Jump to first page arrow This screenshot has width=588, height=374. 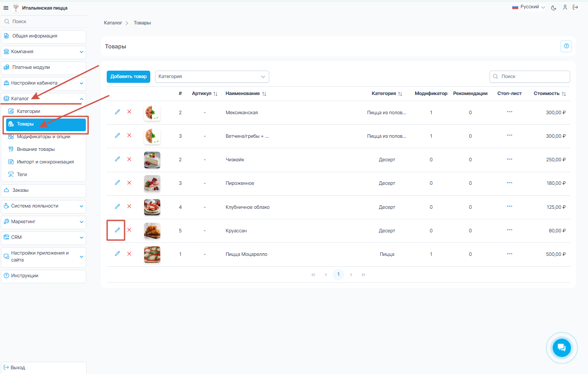click(x=313, y=275)
